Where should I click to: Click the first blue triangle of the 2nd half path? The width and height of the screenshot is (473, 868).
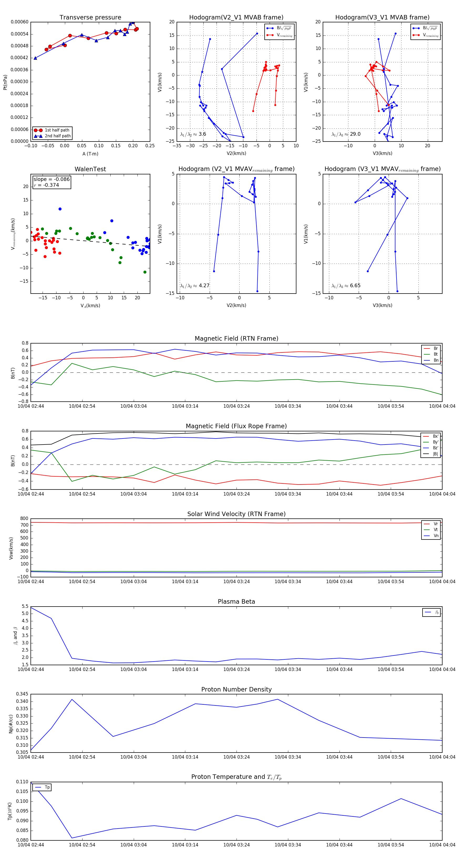click(35, 58)
